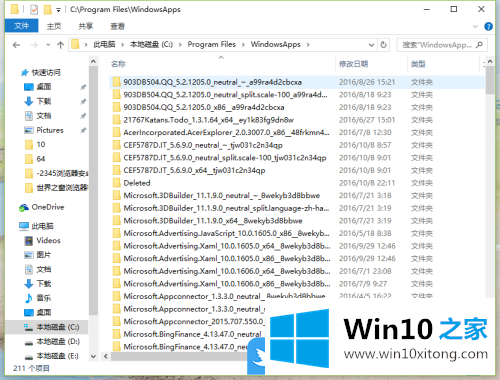This screenshot has height=380, width=500.
Task: Open pinned 文档 under Quick access
Action: (x=44, y=116)
